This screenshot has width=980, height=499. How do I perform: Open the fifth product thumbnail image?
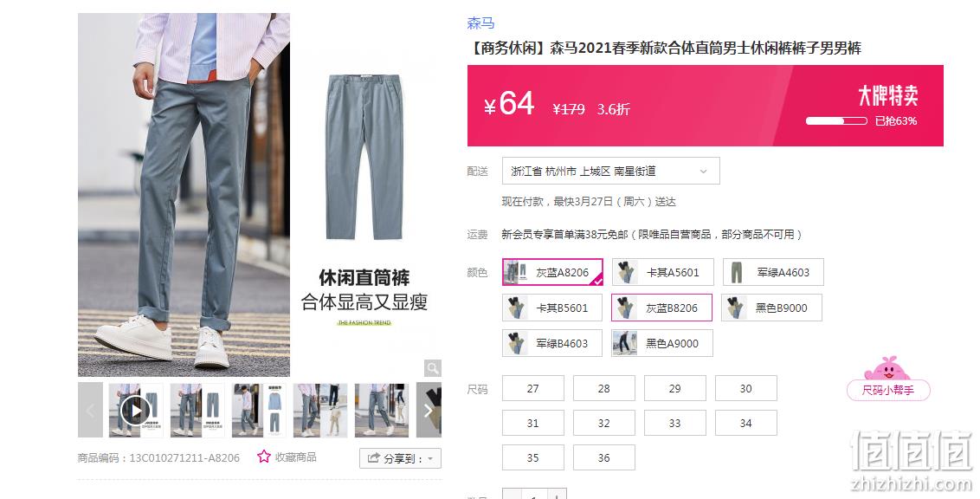tap(382, 411)
